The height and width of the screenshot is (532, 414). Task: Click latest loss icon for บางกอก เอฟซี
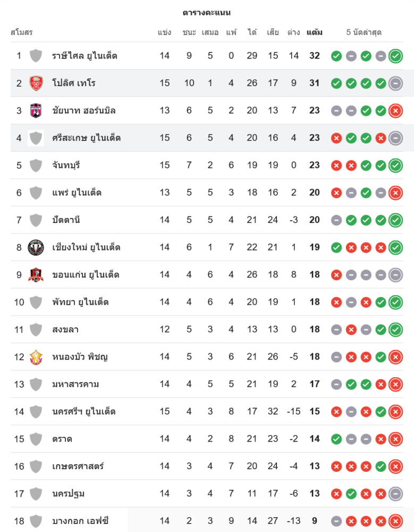click(395, 521)
